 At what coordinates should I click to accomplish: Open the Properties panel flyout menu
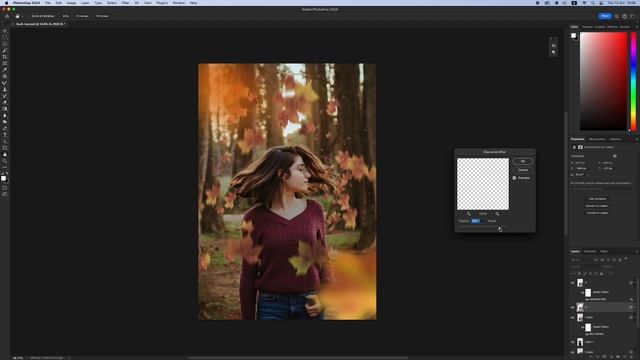coord(637,139)
